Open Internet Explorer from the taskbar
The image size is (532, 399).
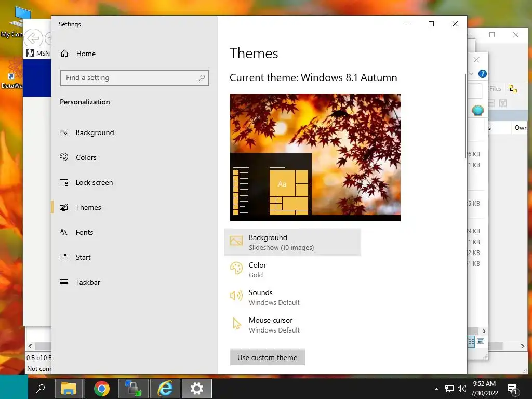coord(165,389)
